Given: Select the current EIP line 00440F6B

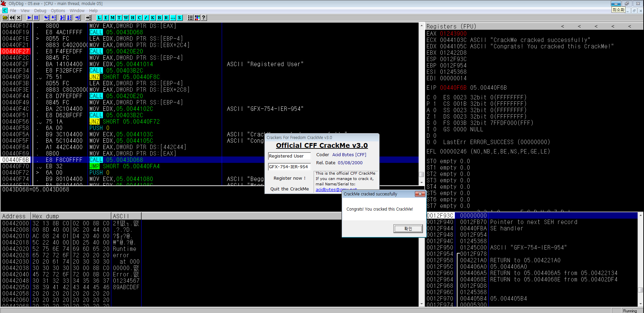Looking at the screenshot, I should tap(210, 160).
